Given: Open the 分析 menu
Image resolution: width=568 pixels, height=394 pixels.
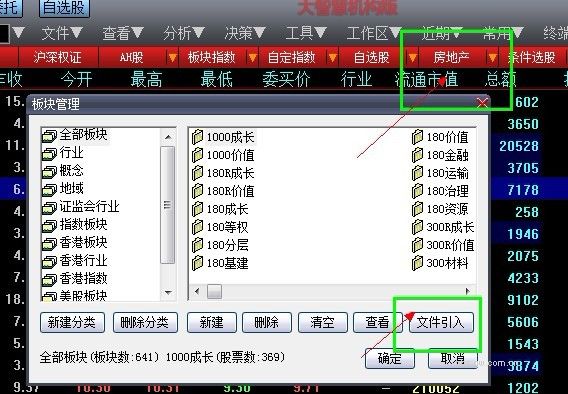Looking at the screenshot, I should click(x=184, y=34).
